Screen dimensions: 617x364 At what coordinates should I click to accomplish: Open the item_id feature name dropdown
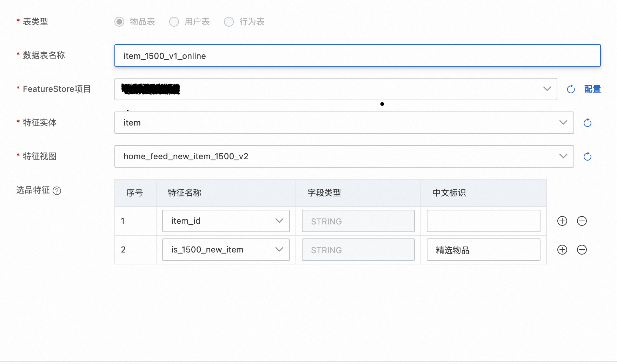tap(226, 221)
